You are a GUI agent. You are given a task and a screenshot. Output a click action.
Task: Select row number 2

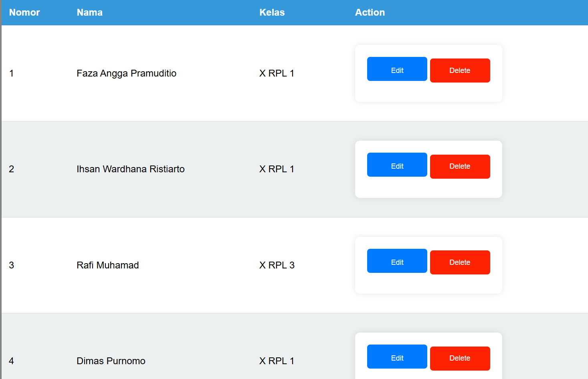coord(11,169)
